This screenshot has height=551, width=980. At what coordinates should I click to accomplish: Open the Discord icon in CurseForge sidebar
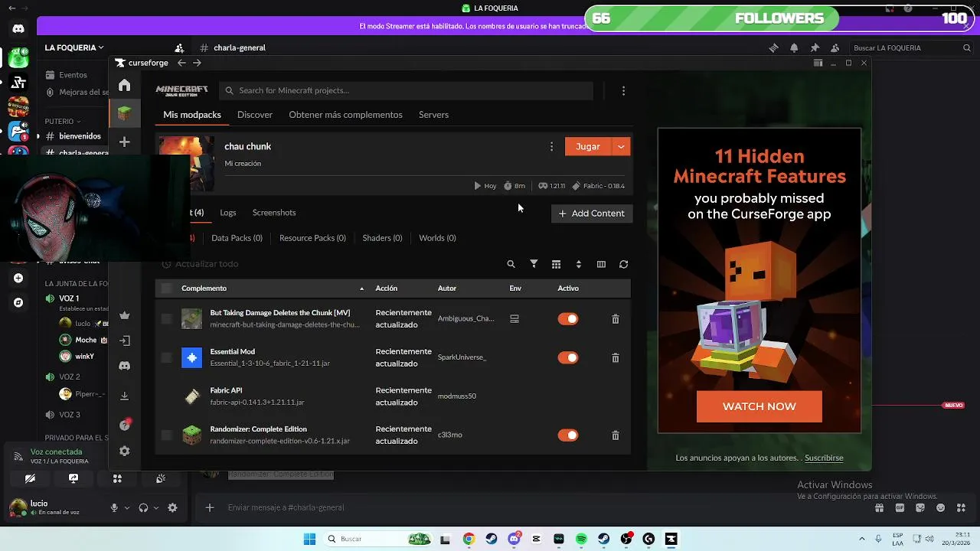point(124,366)
